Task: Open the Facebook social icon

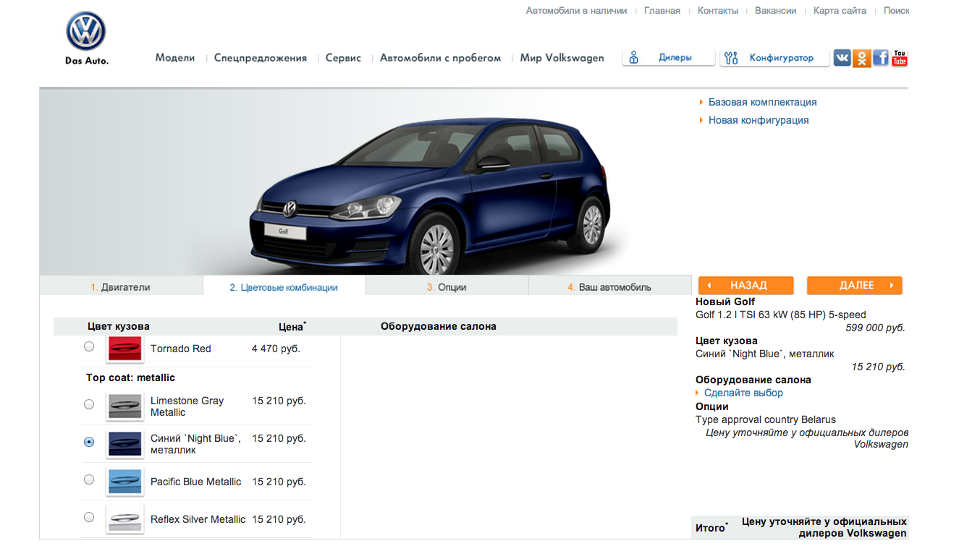Action: click(880, 58)
